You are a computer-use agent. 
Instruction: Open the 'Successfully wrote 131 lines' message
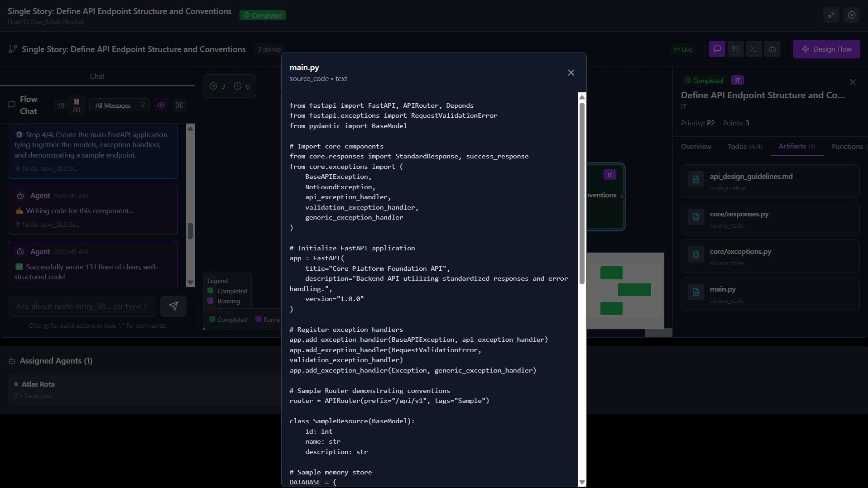tap(93, 264)
